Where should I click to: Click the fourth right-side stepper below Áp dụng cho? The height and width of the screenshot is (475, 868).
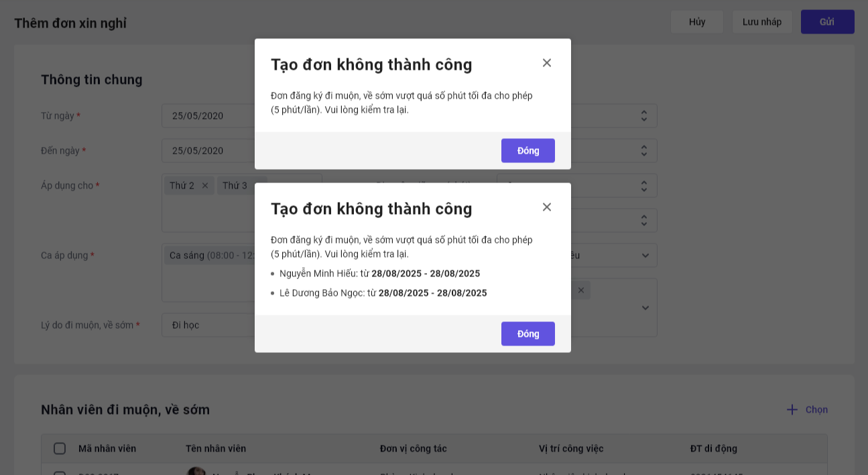pos(644,220)
